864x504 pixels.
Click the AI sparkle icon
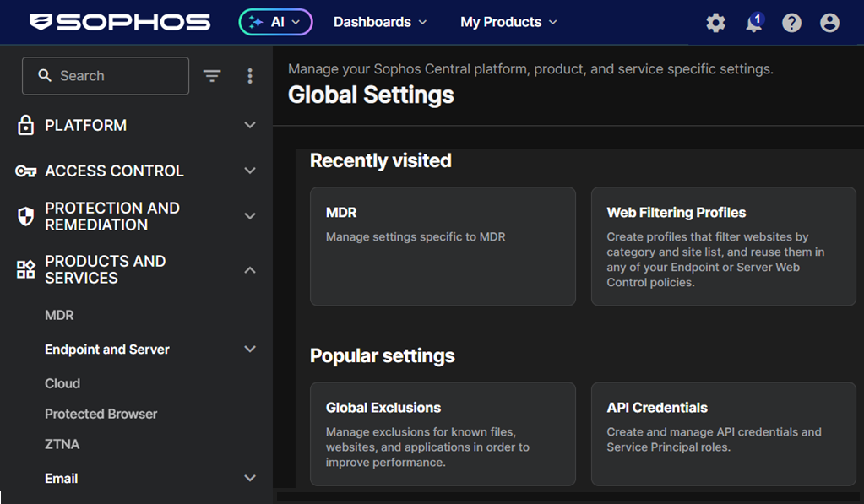point(255,22)
